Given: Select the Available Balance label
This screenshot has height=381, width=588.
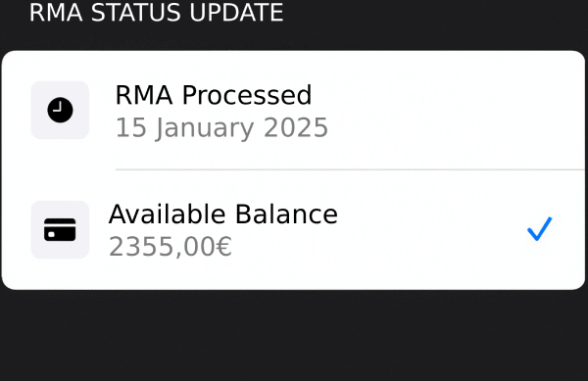Looking at the screenshot, I should click(x=223, y=214).
